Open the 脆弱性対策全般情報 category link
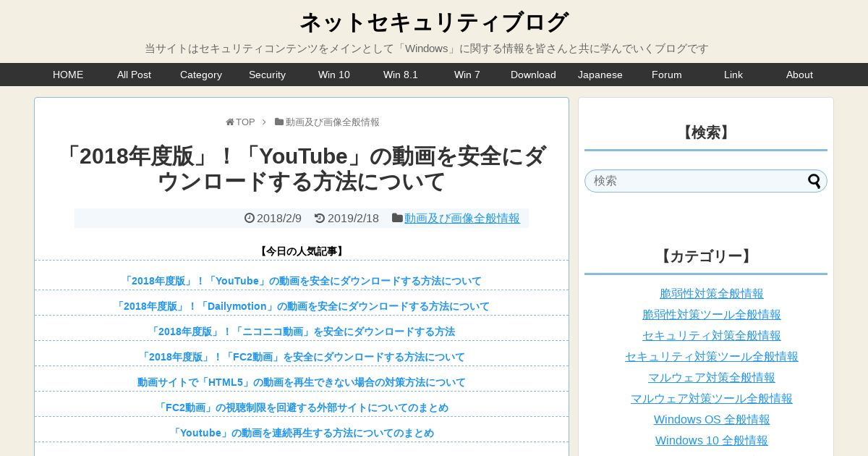Viewport: 868px width, 456px height. tap(712, 294)
